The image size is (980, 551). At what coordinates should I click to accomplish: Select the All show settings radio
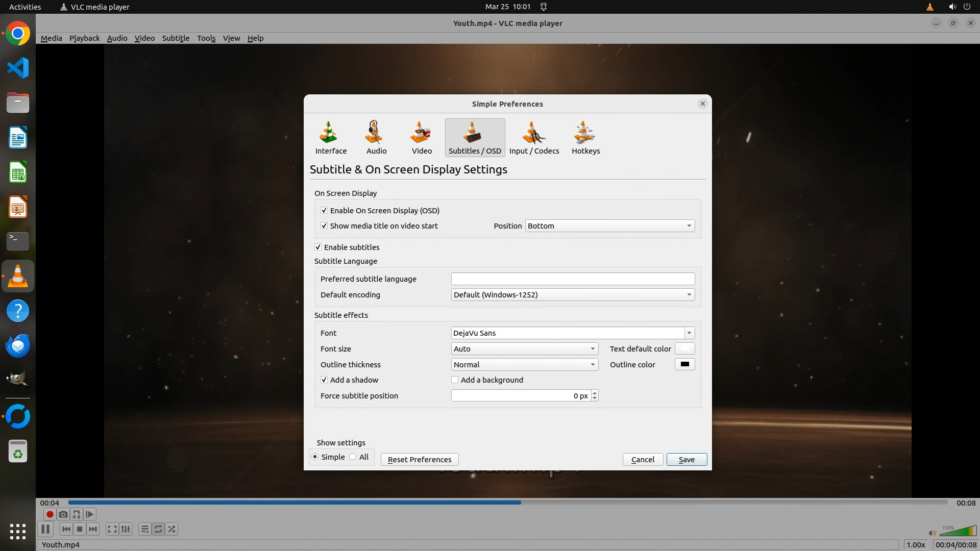click(353, 457)
